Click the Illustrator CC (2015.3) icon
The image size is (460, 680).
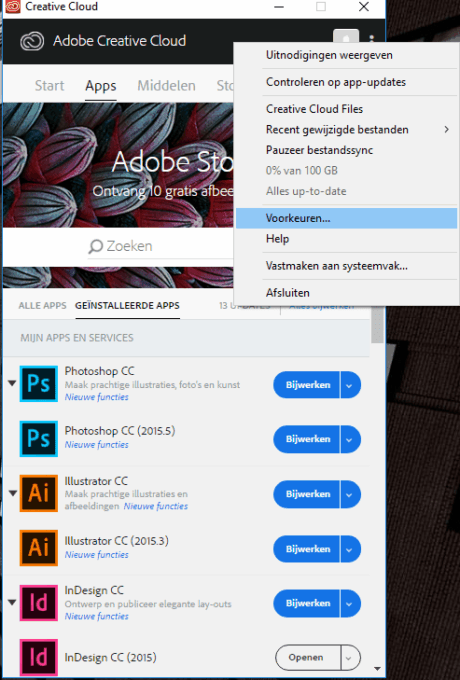coord(39,548)
